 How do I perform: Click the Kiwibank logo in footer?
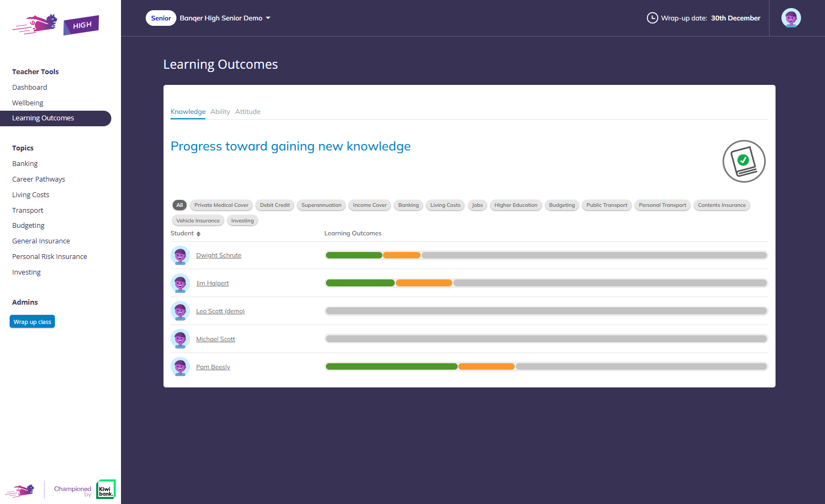[x=106, y=489]
